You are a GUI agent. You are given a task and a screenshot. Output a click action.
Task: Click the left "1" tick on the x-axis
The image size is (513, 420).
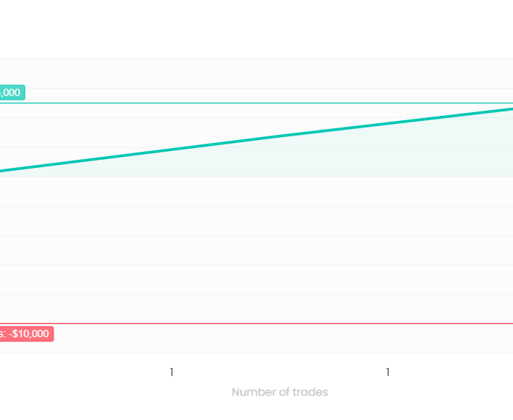pos(171,372)
